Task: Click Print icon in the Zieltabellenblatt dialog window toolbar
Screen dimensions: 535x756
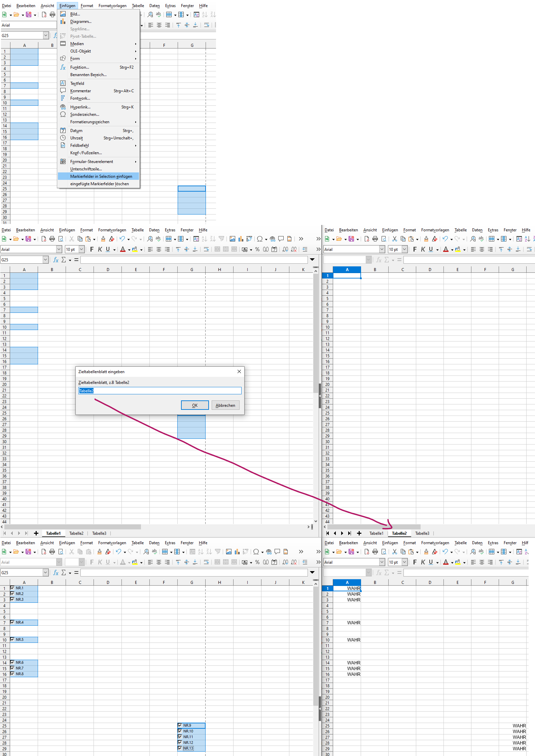Action: click(52, 239)
